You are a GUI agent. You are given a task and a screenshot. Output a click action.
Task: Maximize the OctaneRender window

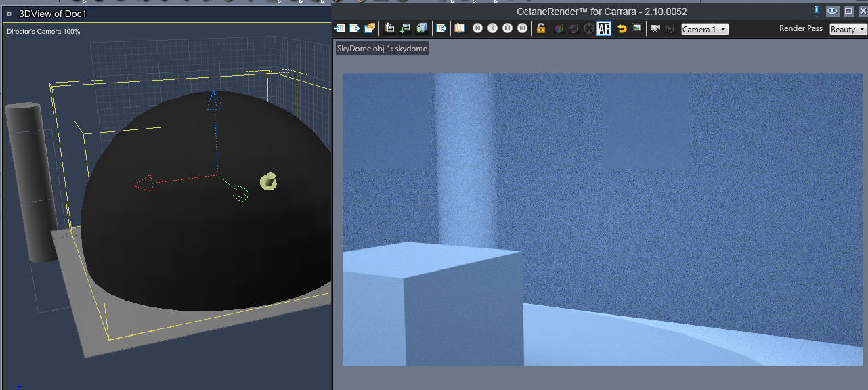point(848,11)
